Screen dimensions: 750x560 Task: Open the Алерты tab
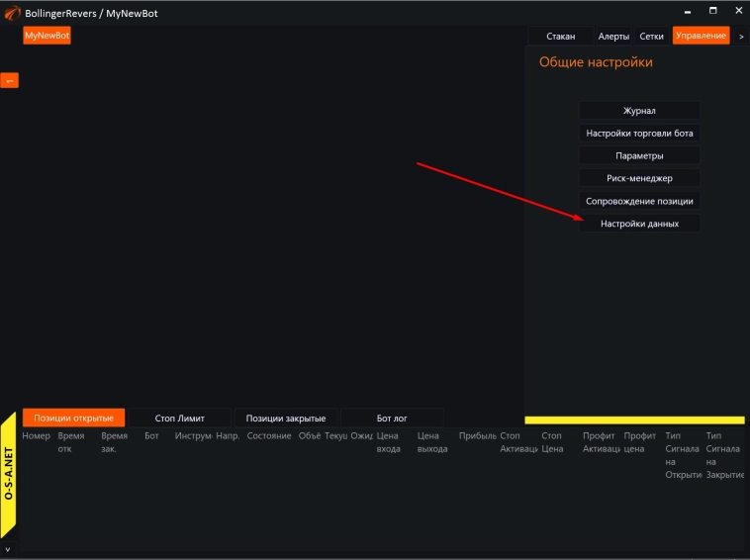tap(612, 36)
